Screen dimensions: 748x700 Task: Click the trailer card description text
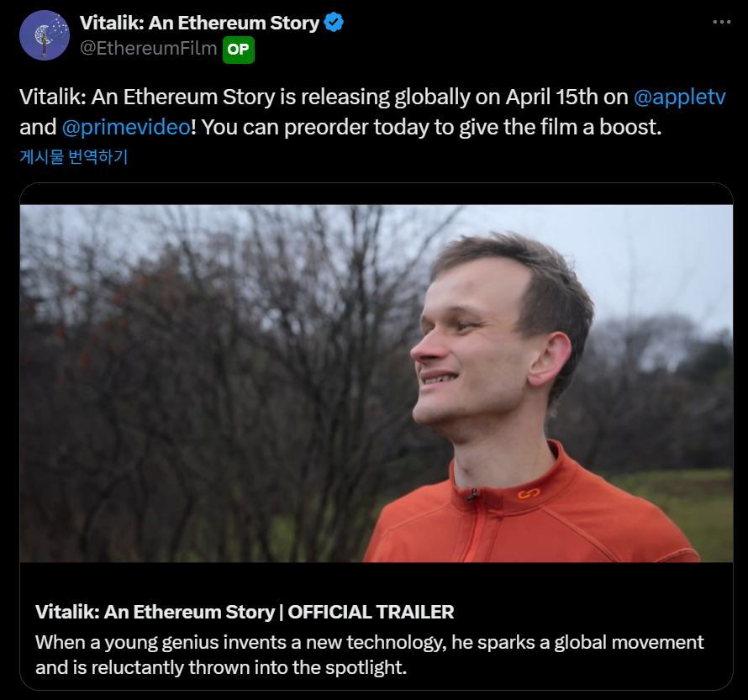369,655
